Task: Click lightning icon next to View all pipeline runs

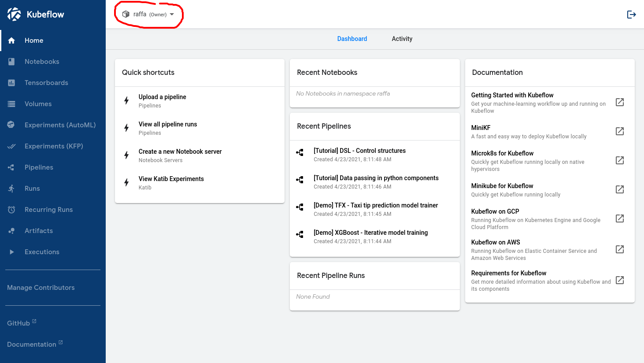Action: click(x=126, y=128)
